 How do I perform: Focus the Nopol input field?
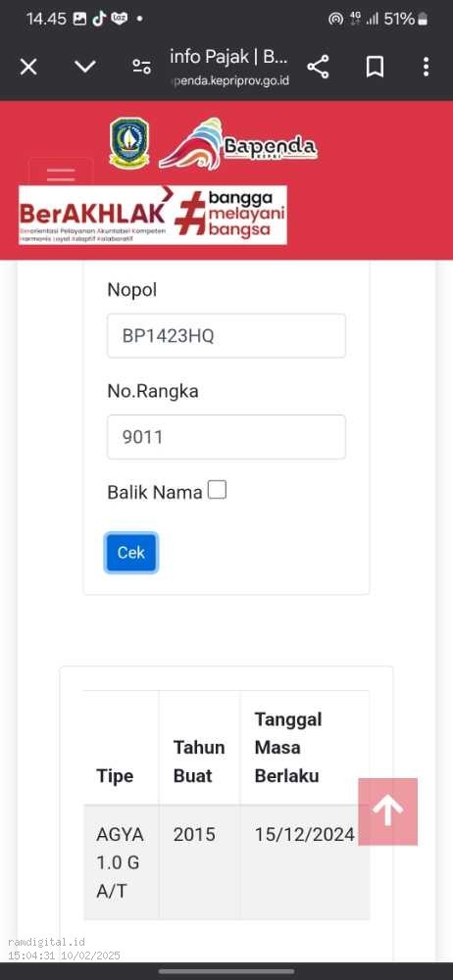226,335
